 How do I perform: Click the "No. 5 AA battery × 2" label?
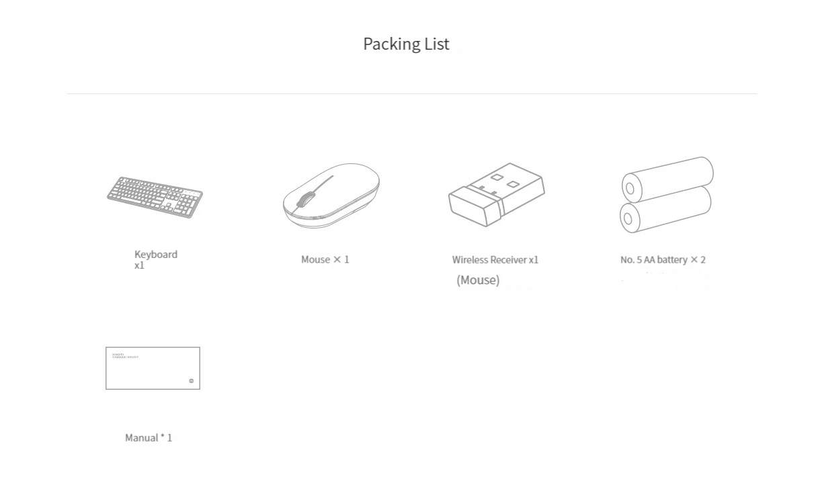click(663, 259)
